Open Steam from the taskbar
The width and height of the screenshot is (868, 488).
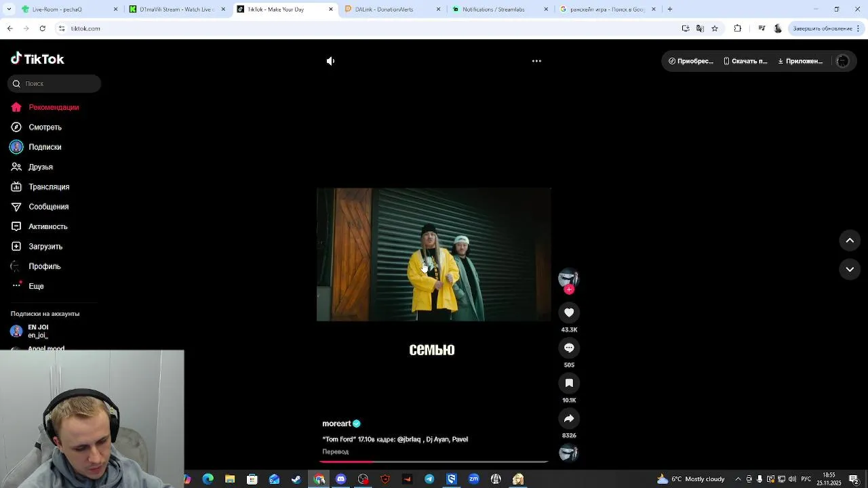(296, 479)
